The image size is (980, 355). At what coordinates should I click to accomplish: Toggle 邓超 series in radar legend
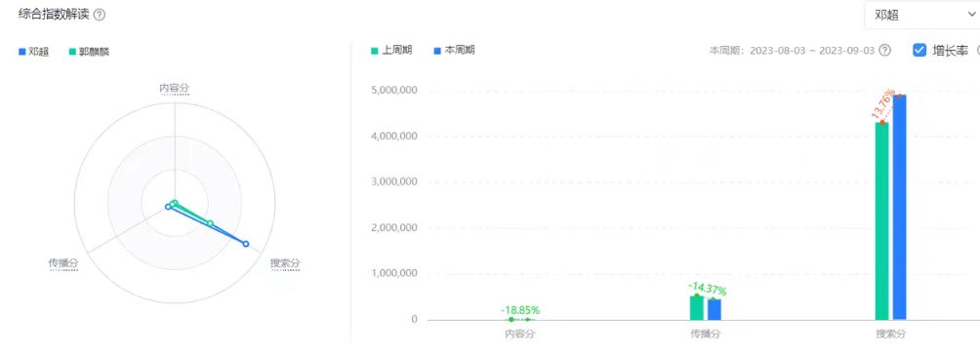tap(34, 52)
